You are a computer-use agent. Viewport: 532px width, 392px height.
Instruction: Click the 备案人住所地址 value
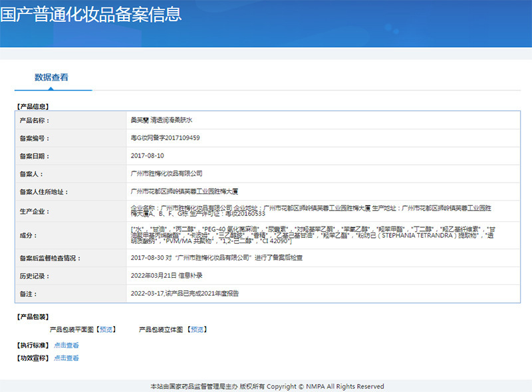184,191
